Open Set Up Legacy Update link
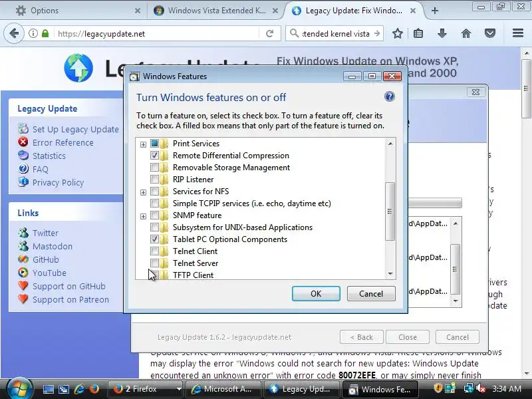This screenshot has width=532, height=399. (76, 129)
